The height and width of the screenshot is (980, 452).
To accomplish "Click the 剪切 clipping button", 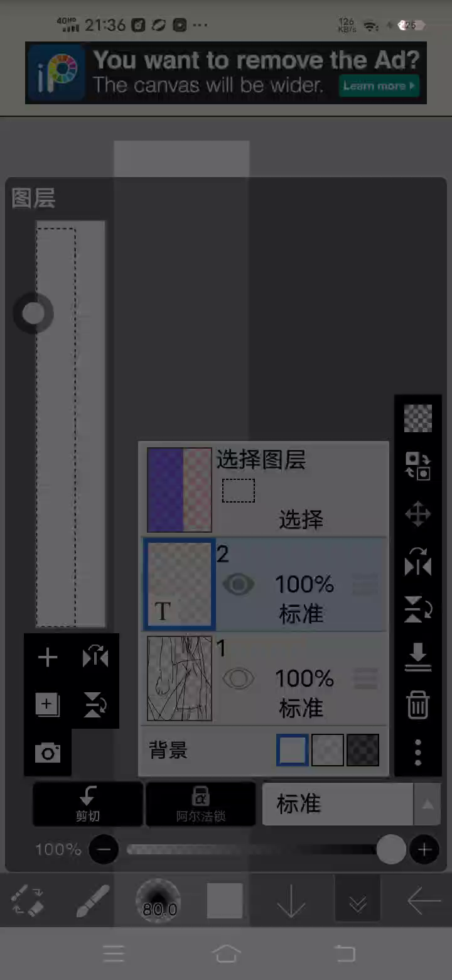I will tap(88, 803).
